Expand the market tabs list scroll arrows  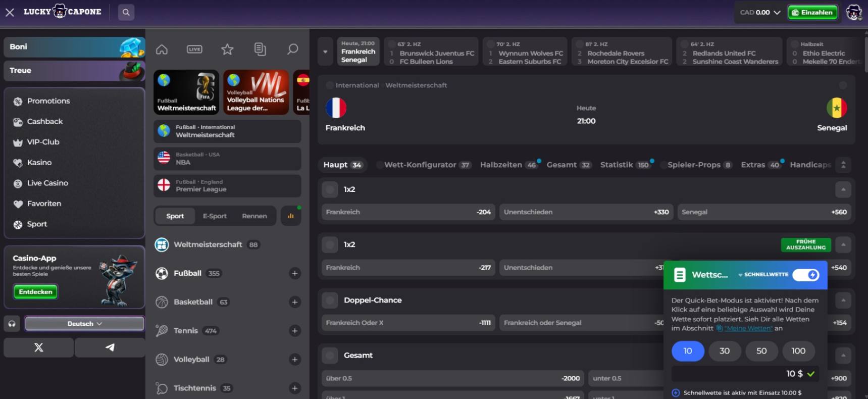[x=843, y=165]
